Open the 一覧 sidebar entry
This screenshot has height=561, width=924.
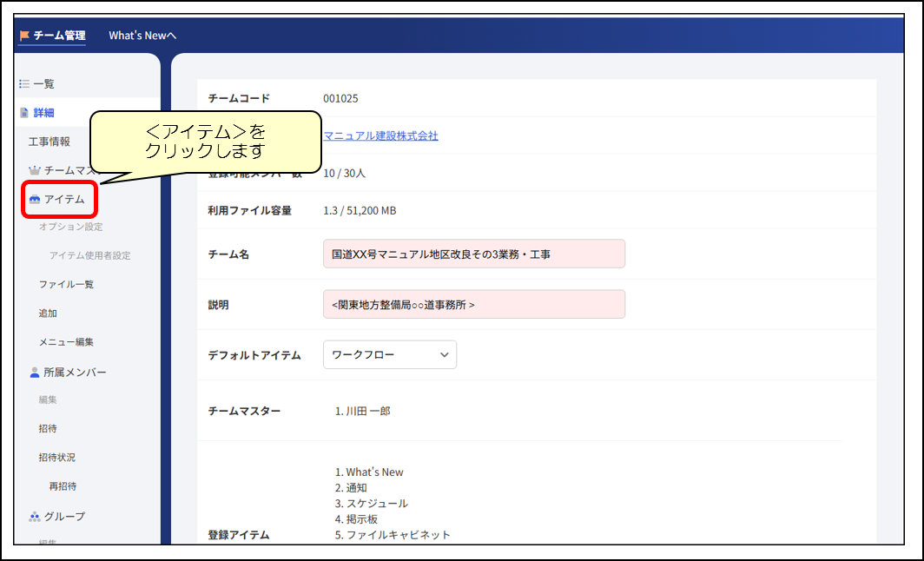point(43,83)
